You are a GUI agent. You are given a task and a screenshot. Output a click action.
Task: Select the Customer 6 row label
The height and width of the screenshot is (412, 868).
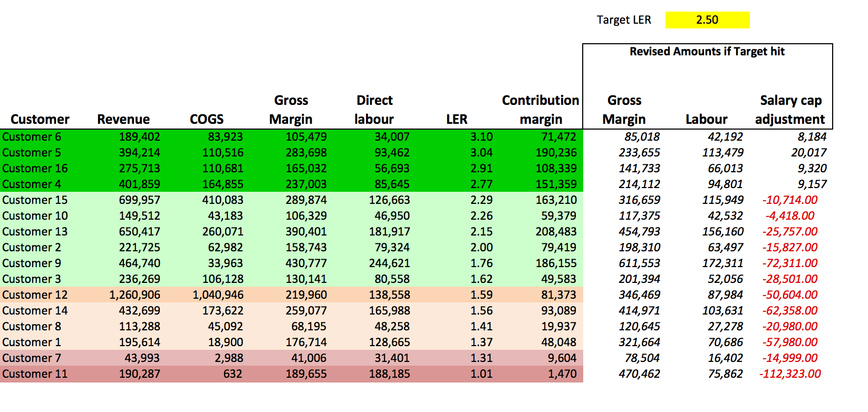pyautogui.click(x=32, y=137)
